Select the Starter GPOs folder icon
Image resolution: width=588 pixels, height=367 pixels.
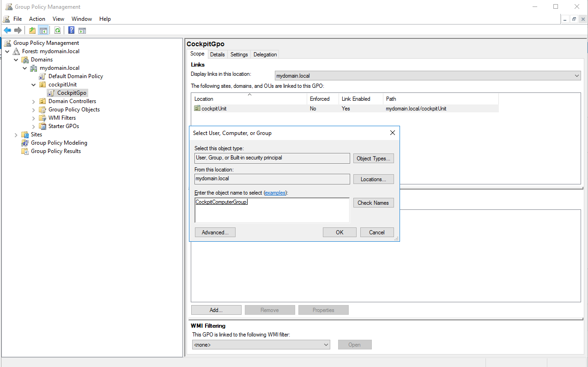click(42, 126)
